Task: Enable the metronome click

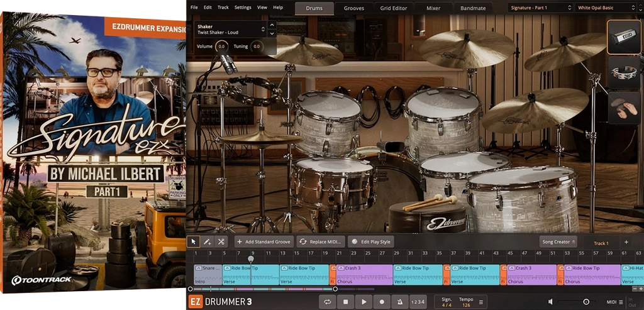Action: click(x=399, y=302)
